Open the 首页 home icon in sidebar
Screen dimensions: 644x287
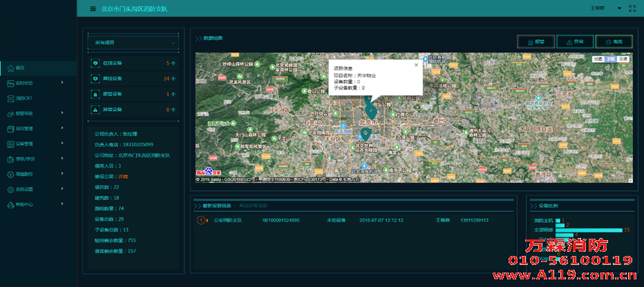pyautogui.click(x=10, y=68)
